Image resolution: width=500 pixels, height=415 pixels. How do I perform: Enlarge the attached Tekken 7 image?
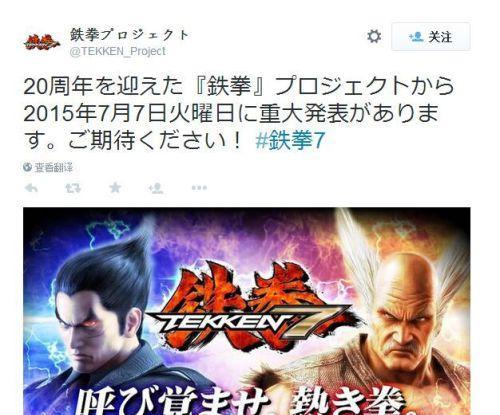click(247, 311)
